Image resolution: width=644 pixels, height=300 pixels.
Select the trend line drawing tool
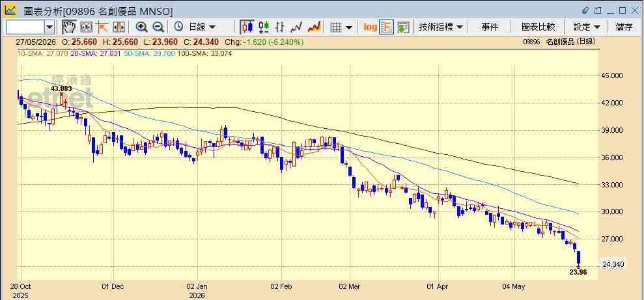coord(102,27)
